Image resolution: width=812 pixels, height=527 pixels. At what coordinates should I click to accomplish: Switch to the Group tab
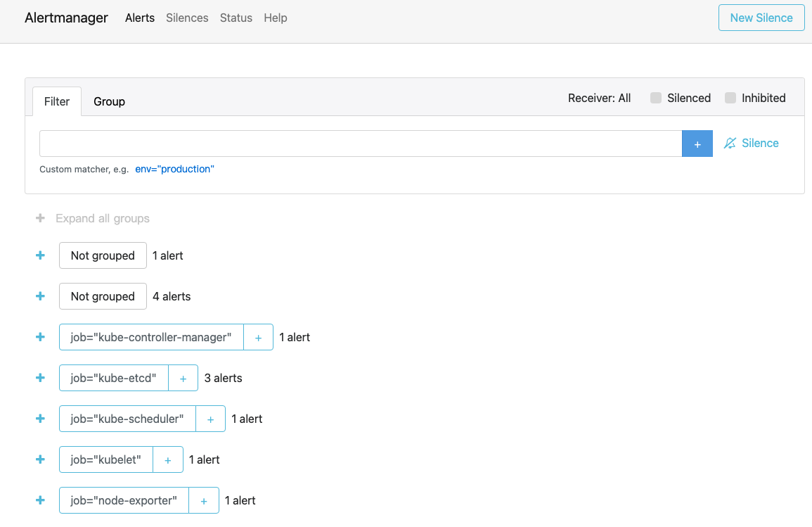click(x=109, y=102)
